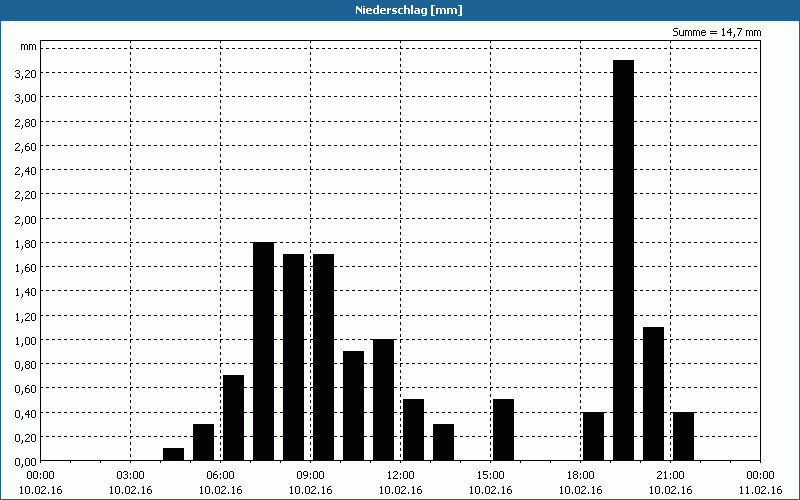Click the 00:00 time label above 11.02.16

click(x=760, y=476)
